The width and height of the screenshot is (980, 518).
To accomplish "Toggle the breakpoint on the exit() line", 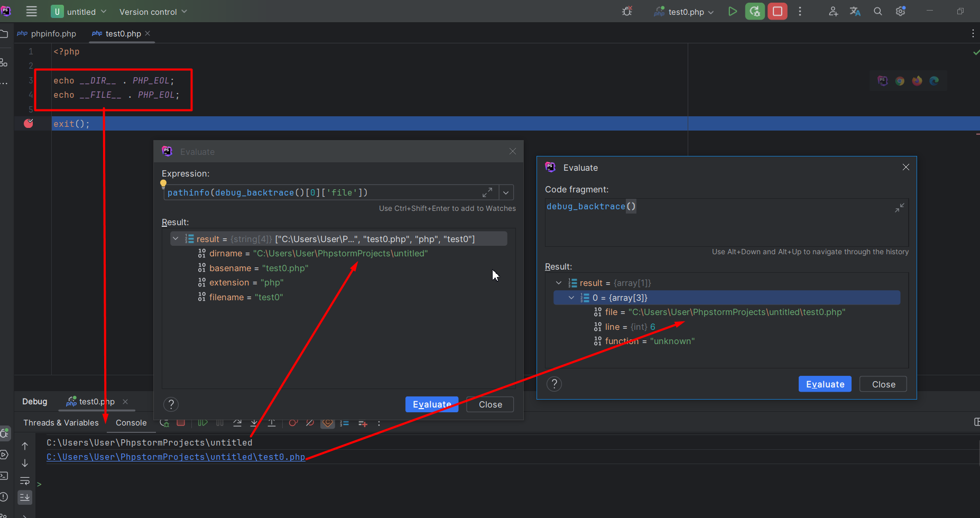I will click(x=29, y=124).
